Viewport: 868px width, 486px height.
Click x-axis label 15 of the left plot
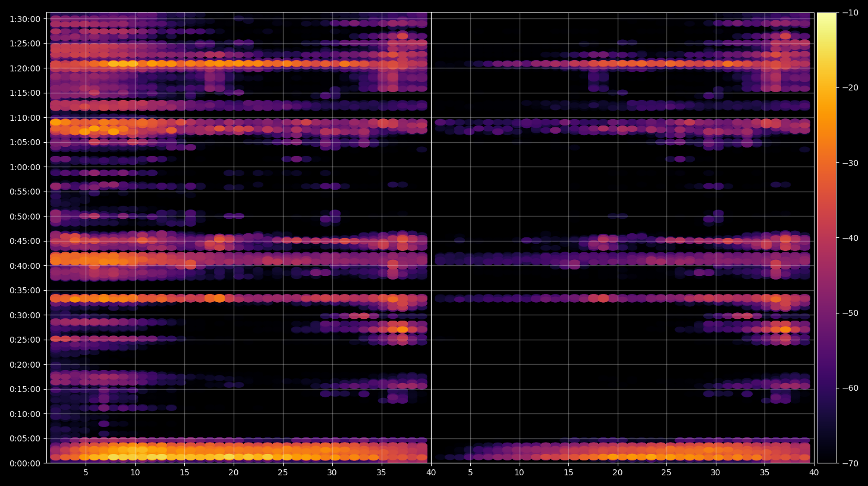tap(184, 473)
